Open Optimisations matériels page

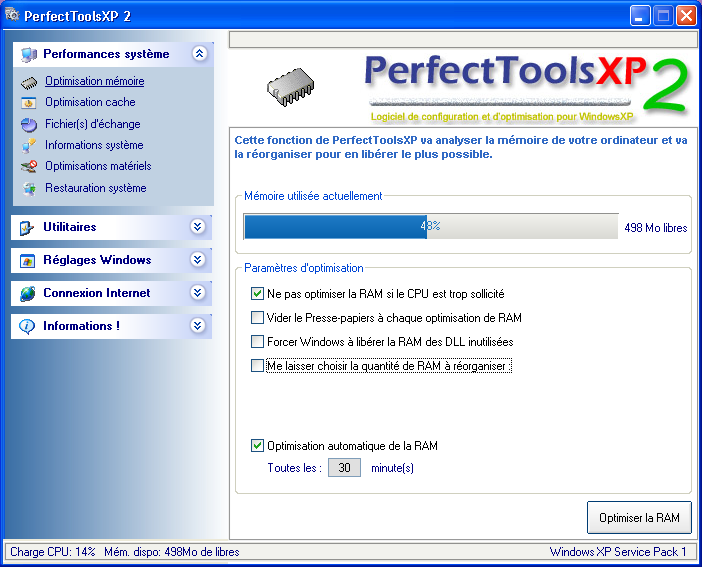[98, 166]
